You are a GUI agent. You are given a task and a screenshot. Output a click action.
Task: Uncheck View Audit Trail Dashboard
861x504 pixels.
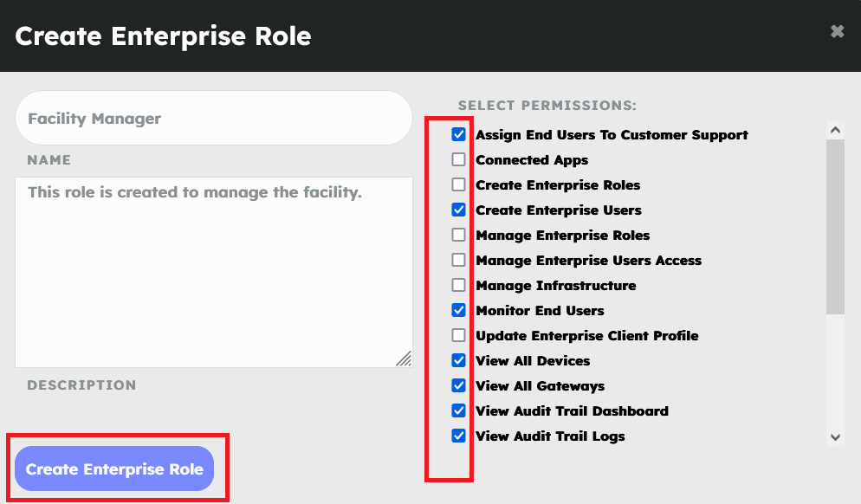coord(459,411)
